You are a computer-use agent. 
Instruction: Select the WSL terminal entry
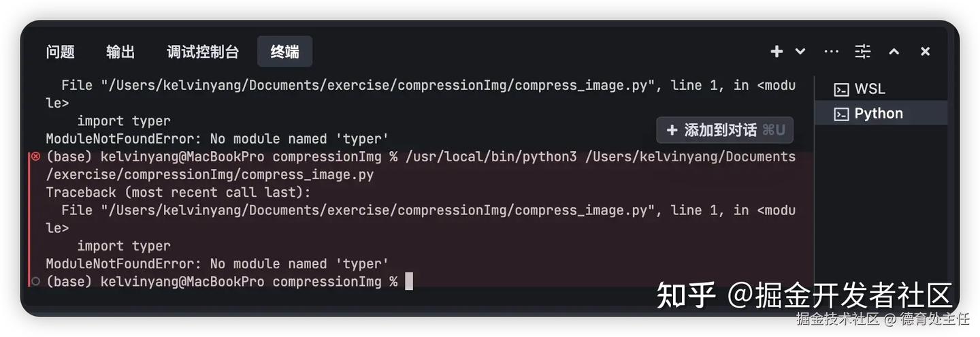pyautogui.click(x=870, y=89)
